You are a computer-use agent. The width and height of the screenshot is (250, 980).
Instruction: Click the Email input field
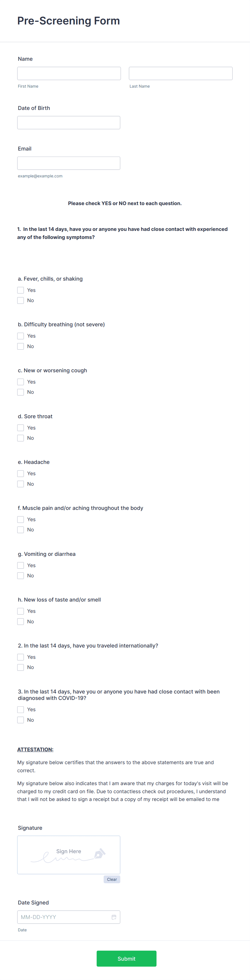tap(69, 163)
